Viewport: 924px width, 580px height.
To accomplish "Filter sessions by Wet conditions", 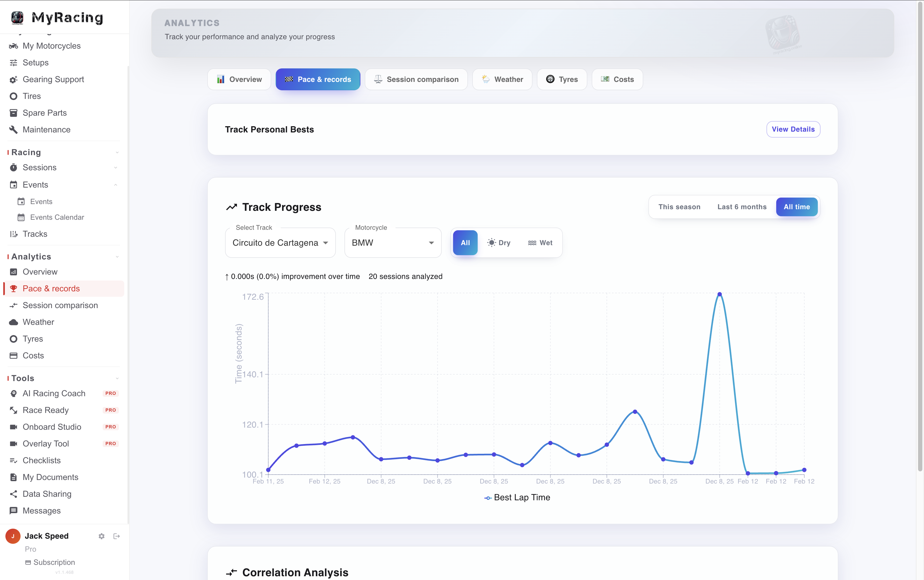I will [x=540, y=243].
